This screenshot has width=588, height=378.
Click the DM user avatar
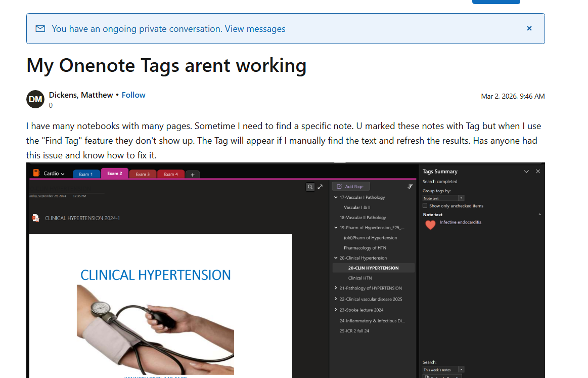pos(35,99)
